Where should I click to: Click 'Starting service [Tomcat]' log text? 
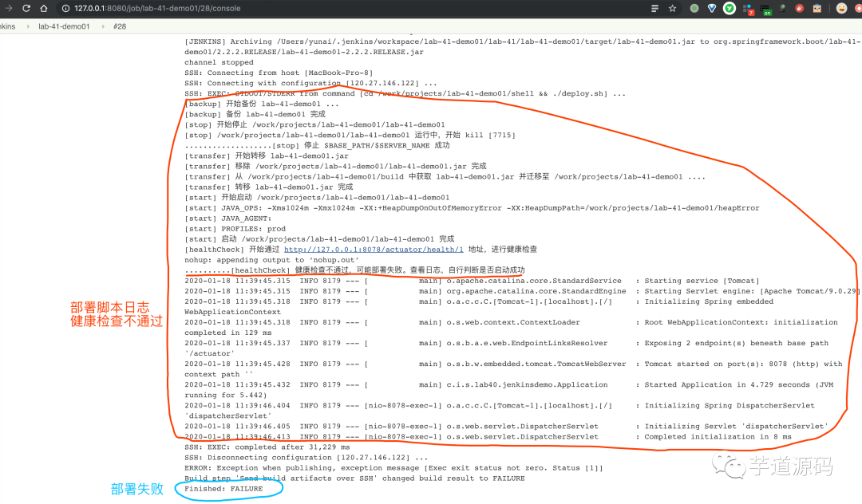click(x=702, y=281)
